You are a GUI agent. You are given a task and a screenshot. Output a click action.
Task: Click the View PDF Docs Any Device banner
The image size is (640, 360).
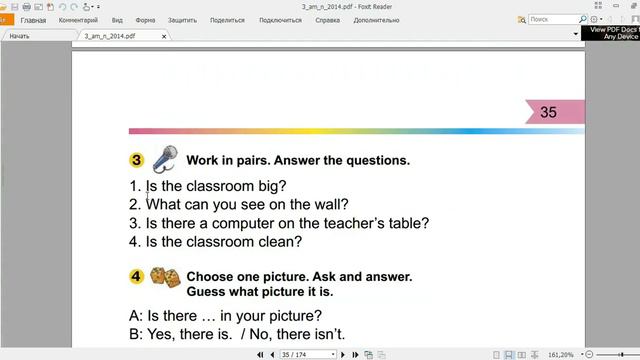611,33
